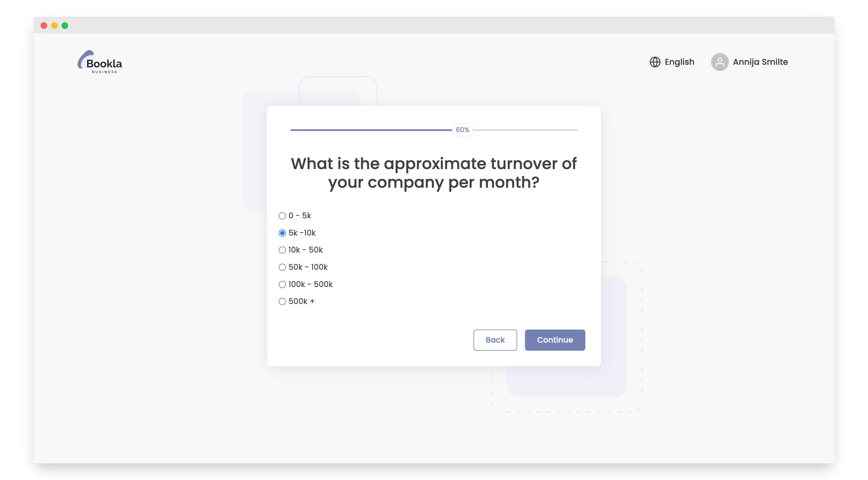Click the turnover question heading text

pyautogui.click(x=434, y=173)
